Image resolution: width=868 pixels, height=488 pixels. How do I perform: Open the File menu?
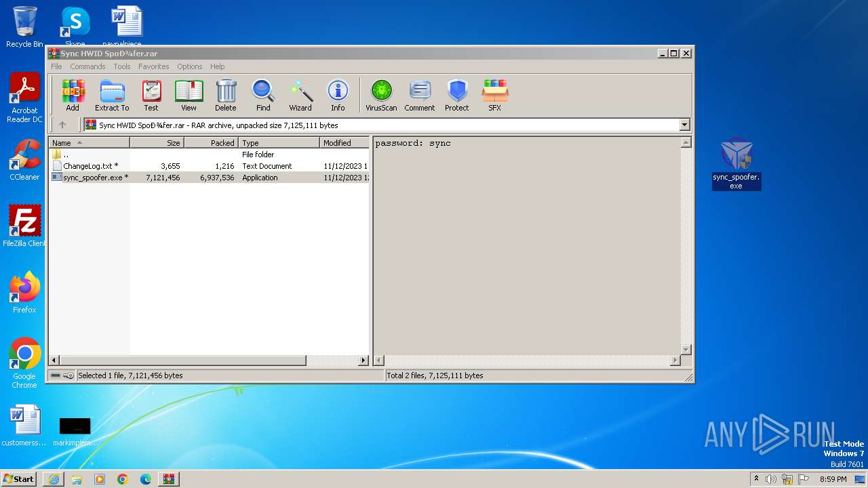(56, 66)
